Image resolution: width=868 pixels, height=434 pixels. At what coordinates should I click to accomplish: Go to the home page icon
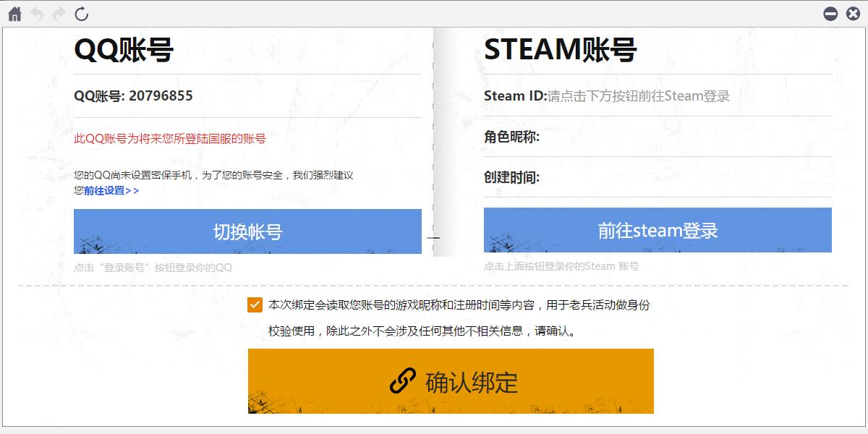pyautogui.click(x=14, y=13)
